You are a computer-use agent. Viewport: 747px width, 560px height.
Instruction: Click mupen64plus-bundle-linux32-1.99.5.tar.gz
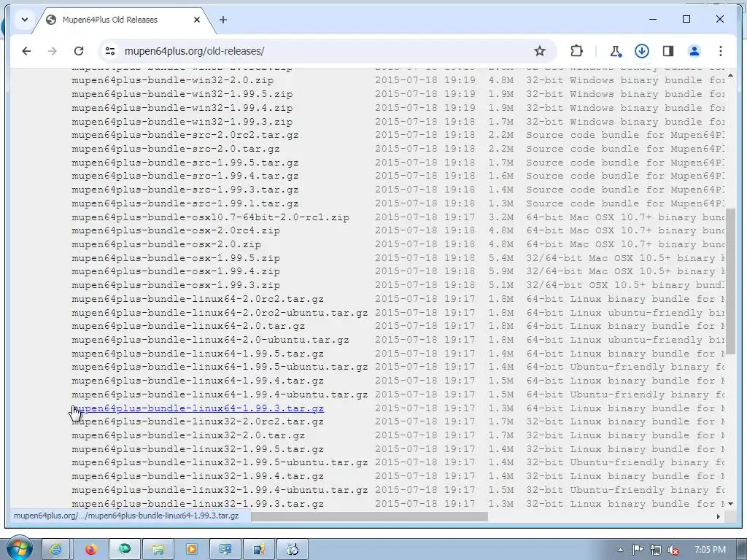[x=198, y=449]
